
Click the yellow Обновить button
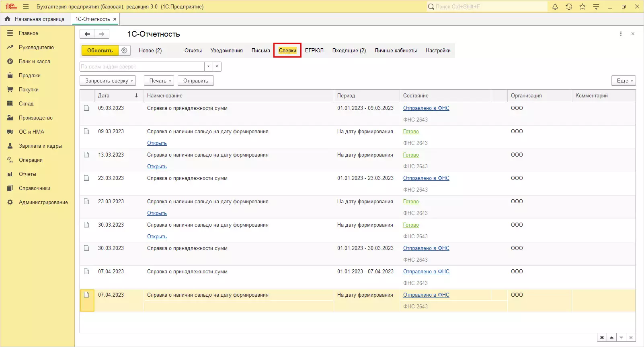tap(100, 50)
